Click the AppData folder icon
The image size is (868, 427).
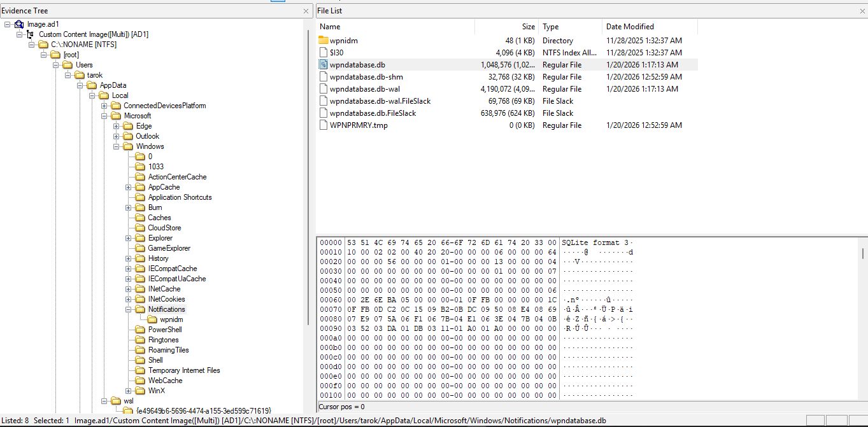pos(92,85)
